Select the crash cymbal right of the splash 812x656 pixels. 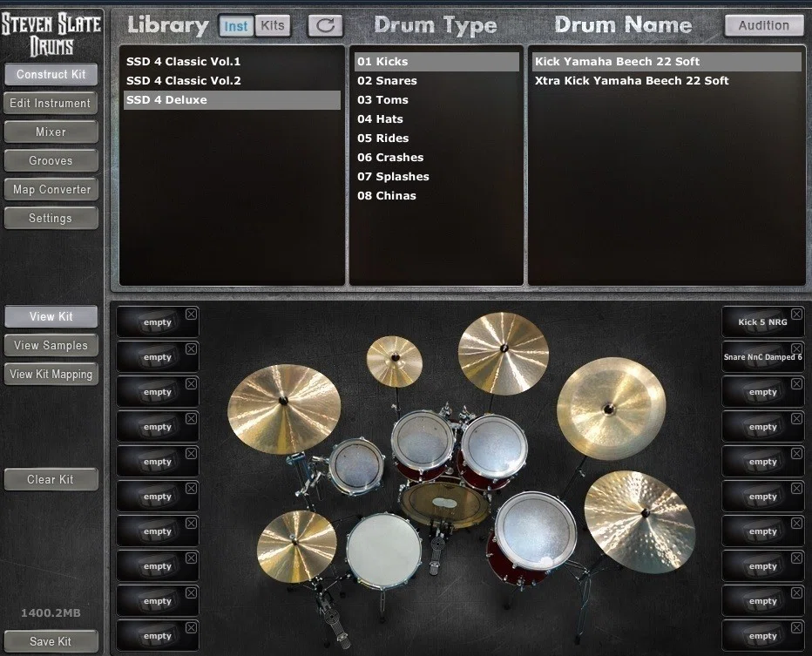504,354
